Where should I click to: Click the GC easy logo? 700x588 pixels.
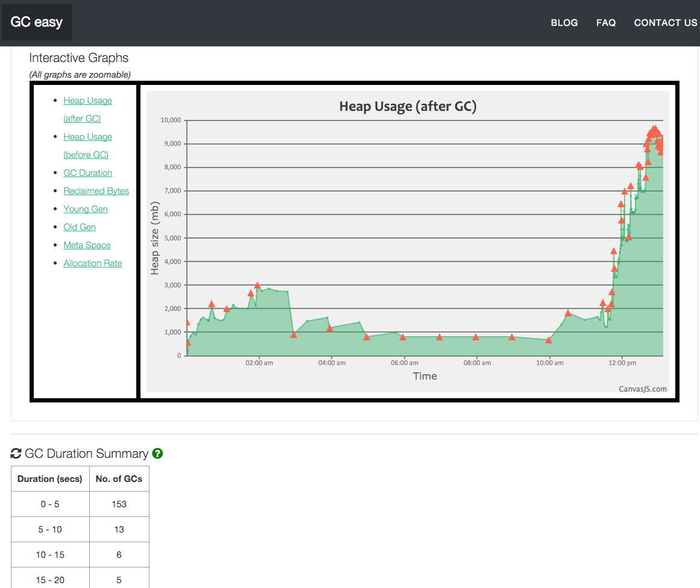pos(36,23)
